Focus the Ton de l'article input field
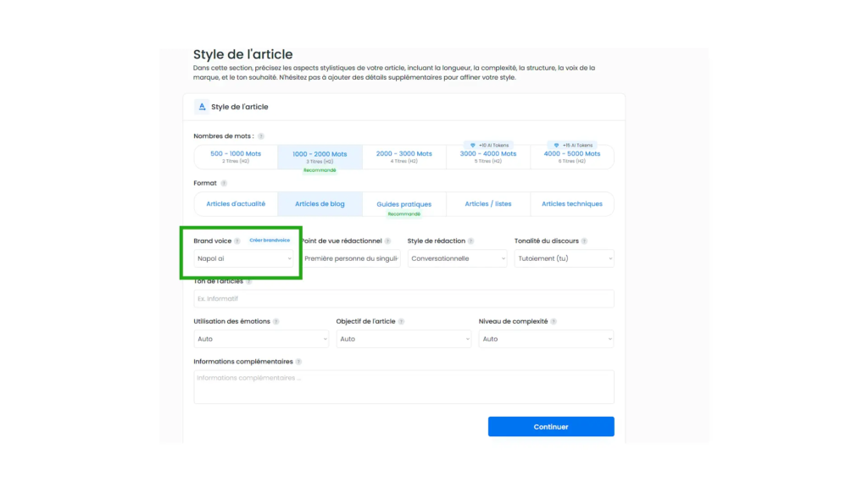868x488 pixels. click(403, 299)
